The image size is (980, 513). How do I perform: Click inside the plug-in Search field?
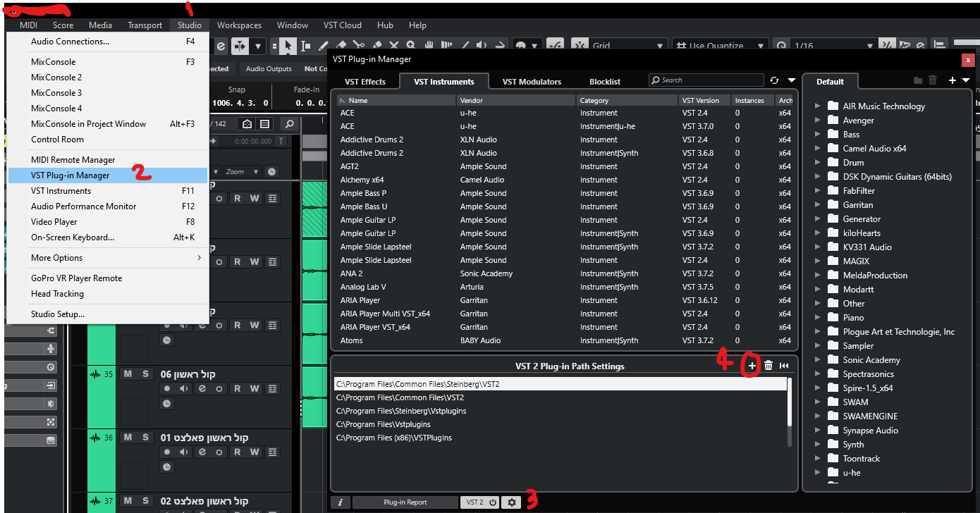pyautogui.click(x=706, y=80)
